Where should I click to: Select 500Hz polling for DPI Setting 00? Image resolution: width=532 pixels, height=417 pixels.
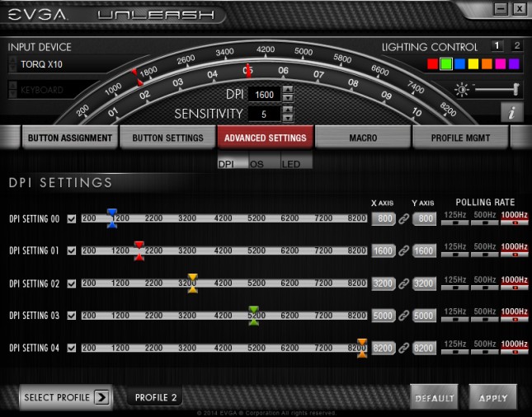[484, 218]
